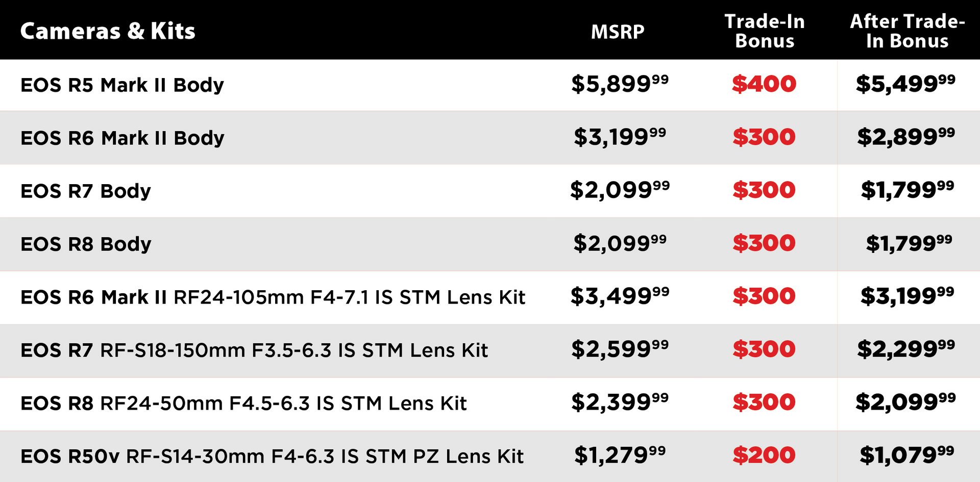The width and height of the screenshot is (980, 482).
Task: Click EOS R7 Body product name
Action: pyautogui.click(x=86, y=191)
